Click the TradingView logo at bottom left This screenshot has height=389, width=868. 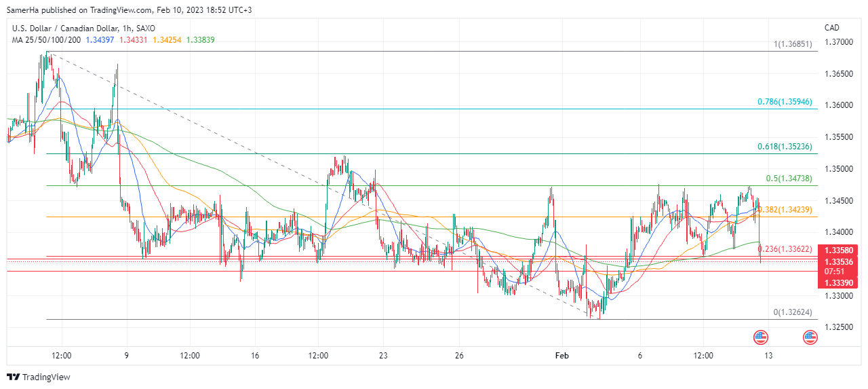pyautogui.click(x=39, y=377)
